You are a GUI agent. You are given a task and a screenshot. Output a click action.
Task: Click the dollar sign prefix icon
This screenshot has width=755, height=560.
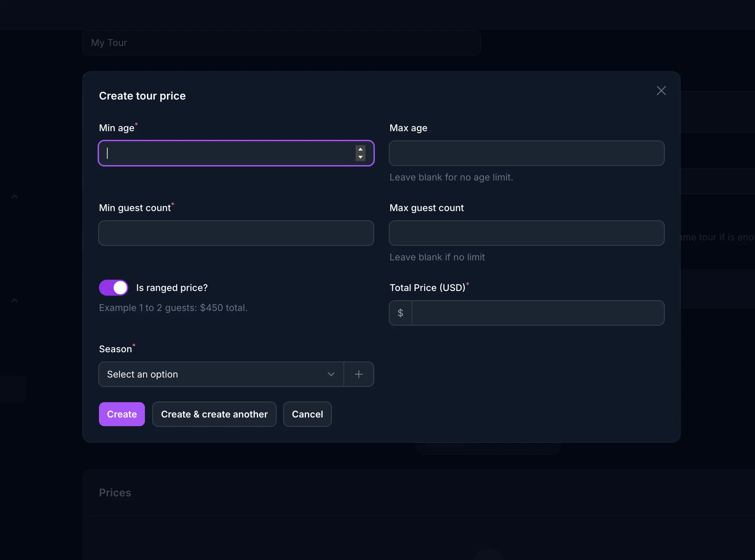[400, 313]
